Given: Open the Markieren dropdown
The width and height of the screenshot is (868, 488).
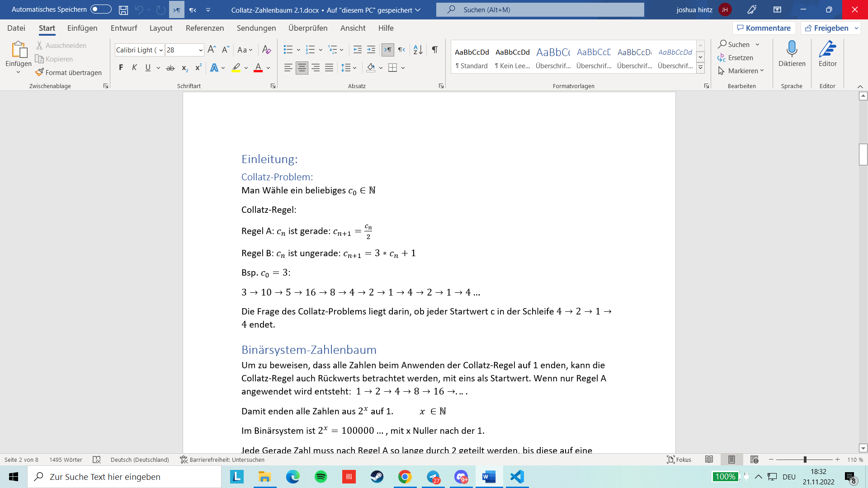Looking at the screenshot, I should 741,71.
